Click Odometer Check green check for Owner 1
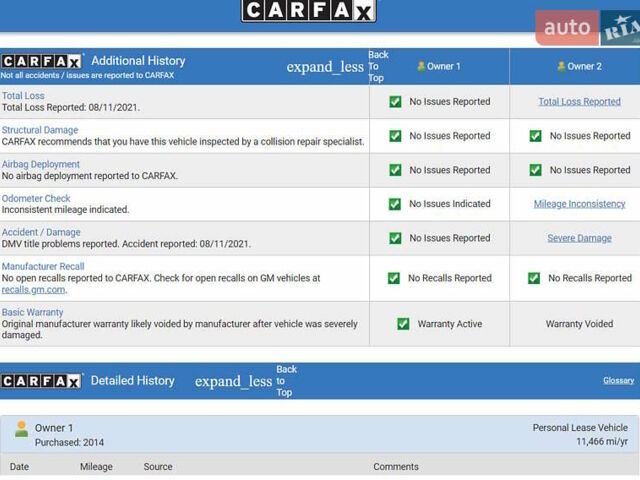Viewport: 640px width, 480px height. click(x=395, y=204)
